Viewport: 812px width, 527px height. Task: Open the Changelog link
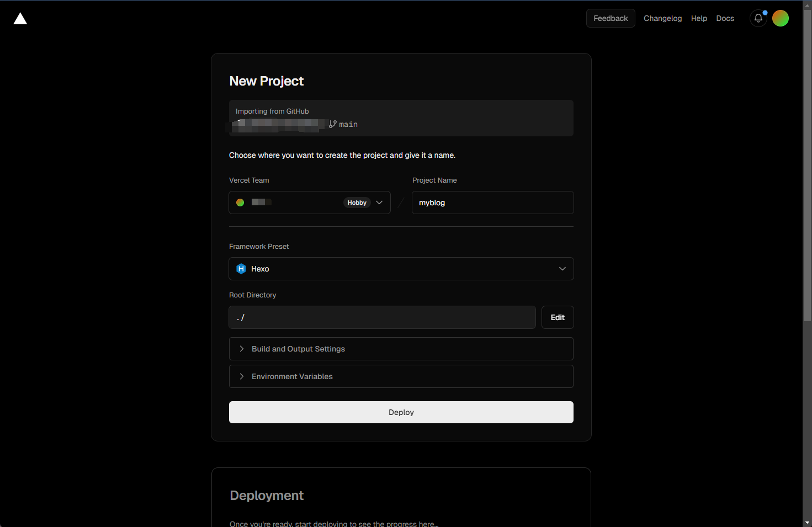[662, 18]
